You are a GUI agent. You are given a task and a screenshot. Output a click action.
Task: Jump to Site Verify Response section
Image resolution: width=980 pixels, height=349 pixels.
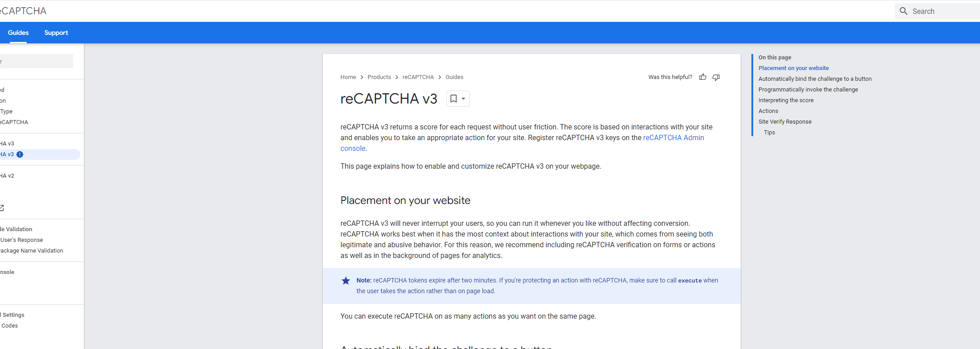point(785,122)
